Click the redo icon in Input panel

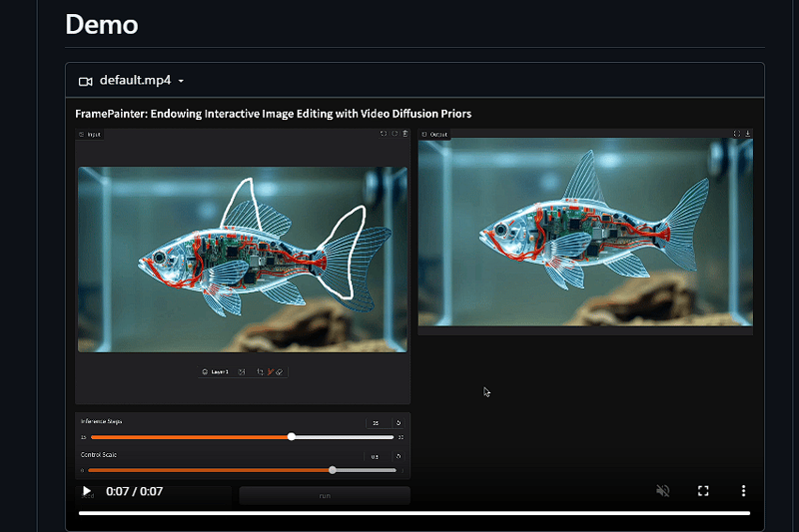click(x=395, y=134)
